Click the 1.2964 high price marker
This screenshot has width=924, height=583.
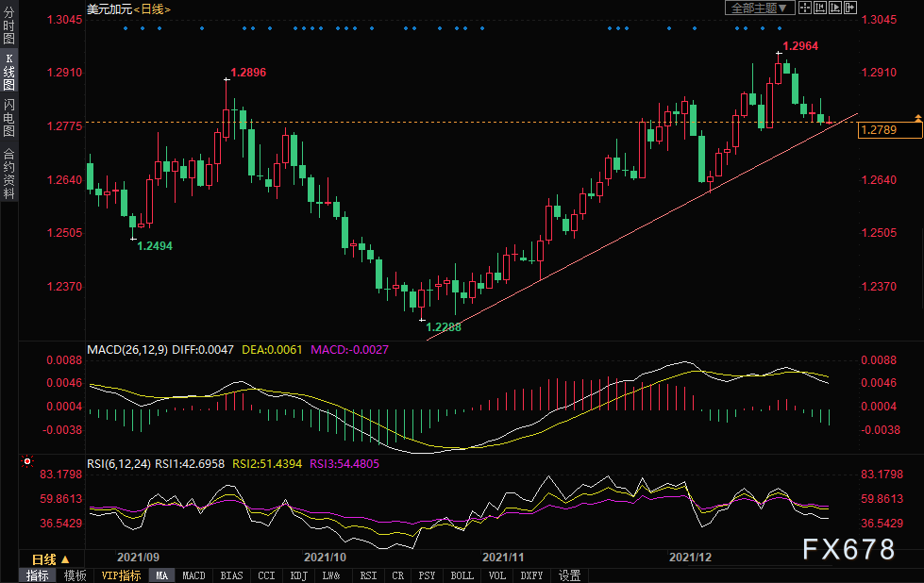coord(800,45)
